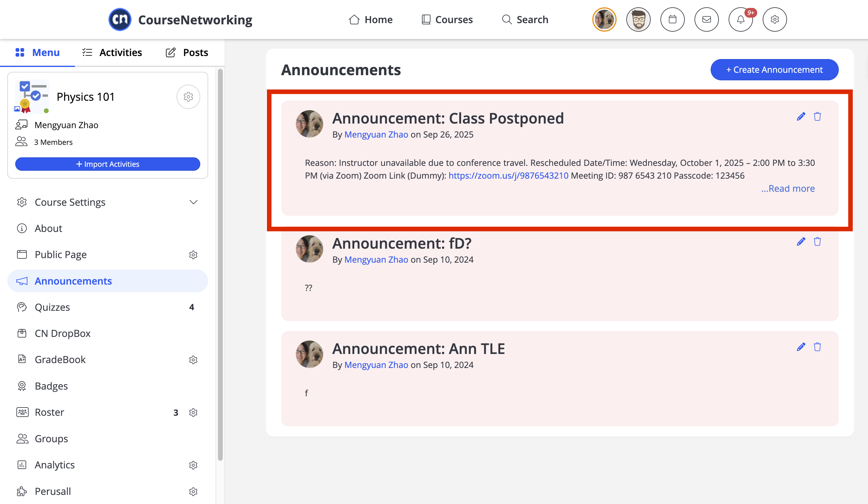Open the Analytics gear settings
The height and width of the screenshot is (504, 868).
coord(193,465)
